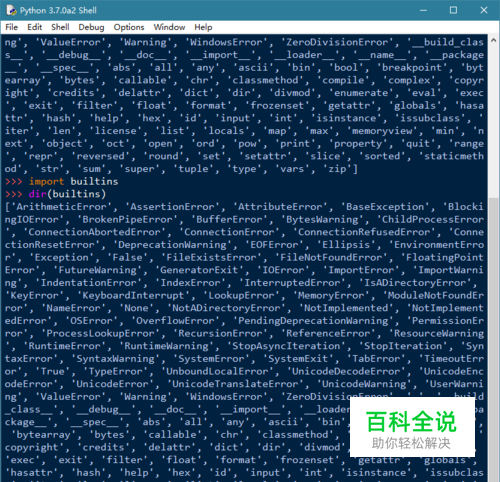Click 'PendingDeprecationWarning' in the output
Screen dimensions: 500x482
[313, 321]
